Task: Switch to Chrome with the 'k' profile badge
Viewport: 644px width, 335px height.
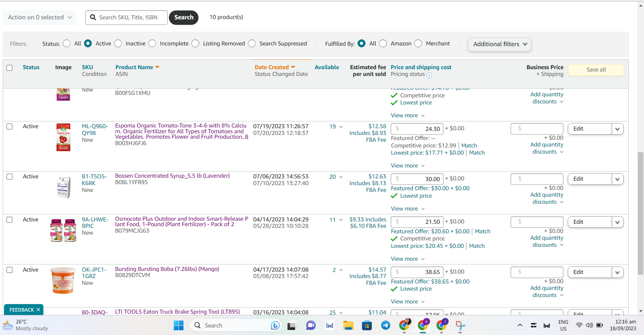Action: coord(423,325)
